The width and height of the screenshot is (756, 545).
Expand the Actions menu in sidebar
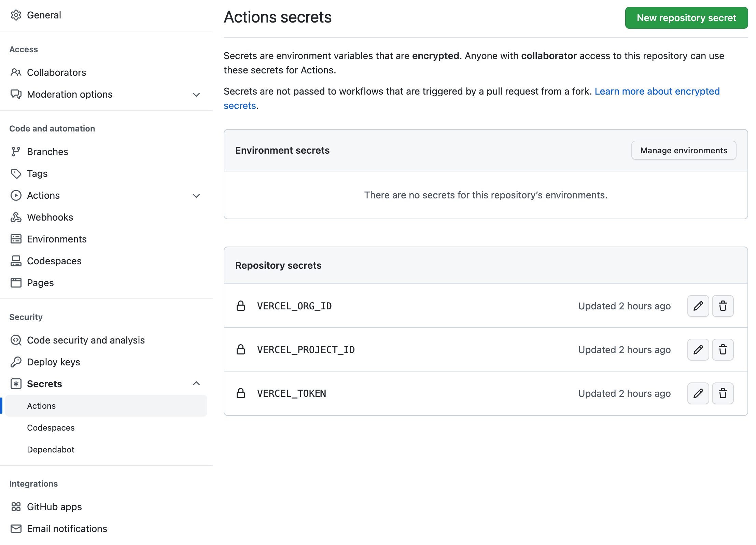[x=196, y=196]
